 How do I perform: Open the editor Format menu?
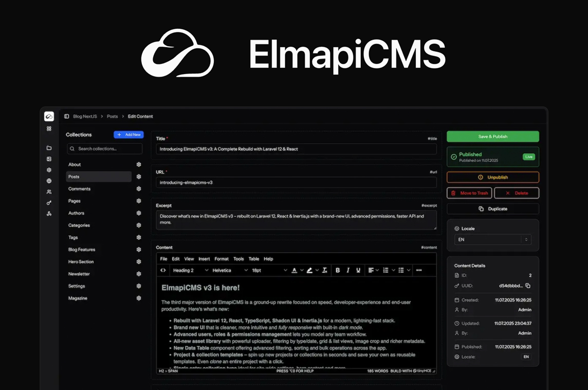221,259
